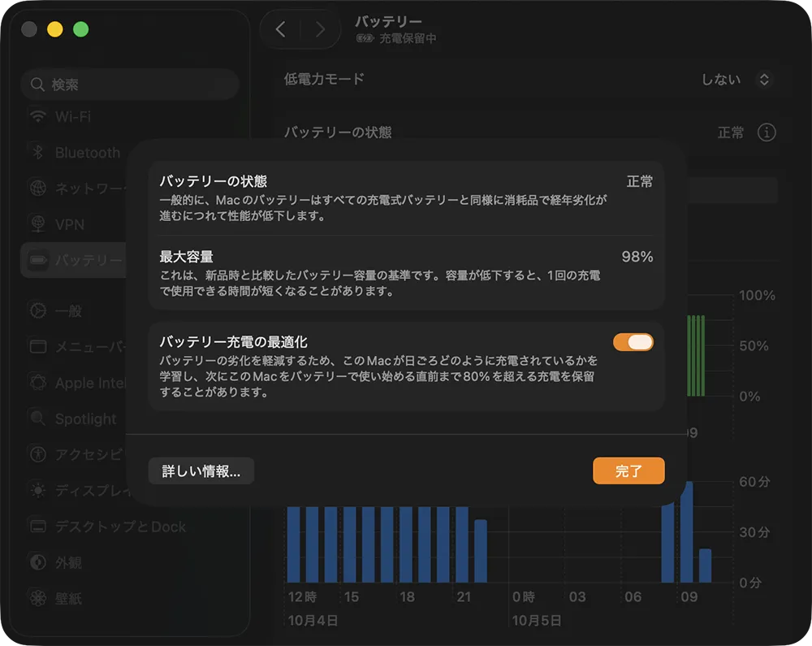Spotlightの虫眼鏡アイコンをクリック
Image resolution: width=812 pixels, height=646 pixels.
point(38,419)
